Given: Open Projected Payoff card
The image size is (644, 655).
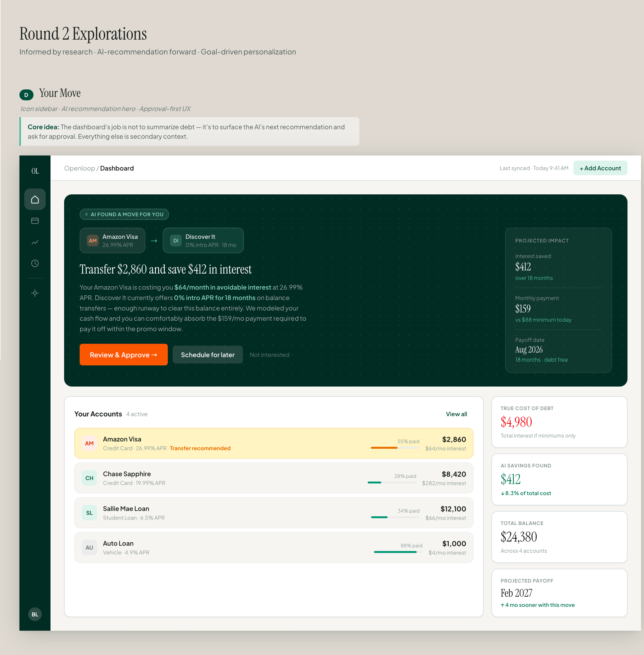Looking at the screenshot, I should point(559,593).
